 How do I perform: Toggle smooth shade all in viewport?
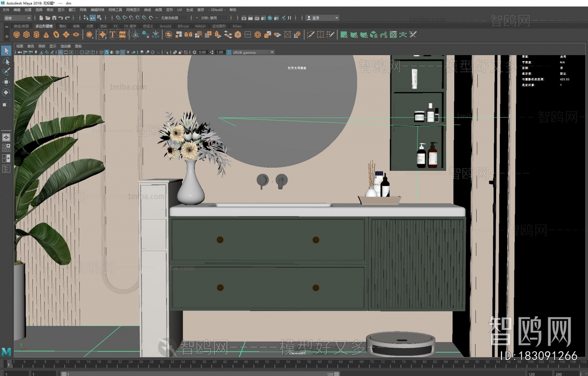click(107, 52)
